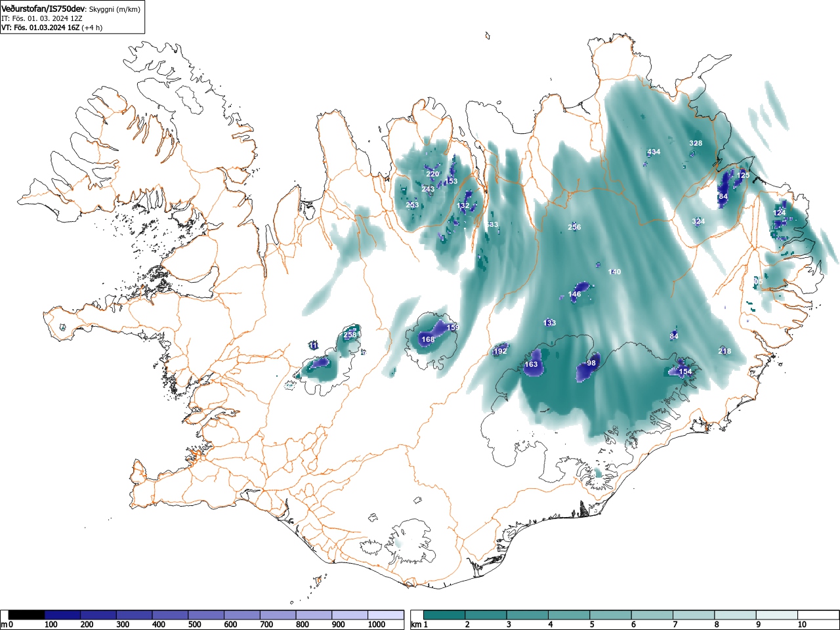Click tick label 3 on the km legend
Image resolution: width=840 pixels, height=630 pixels.
coord(509,625)
